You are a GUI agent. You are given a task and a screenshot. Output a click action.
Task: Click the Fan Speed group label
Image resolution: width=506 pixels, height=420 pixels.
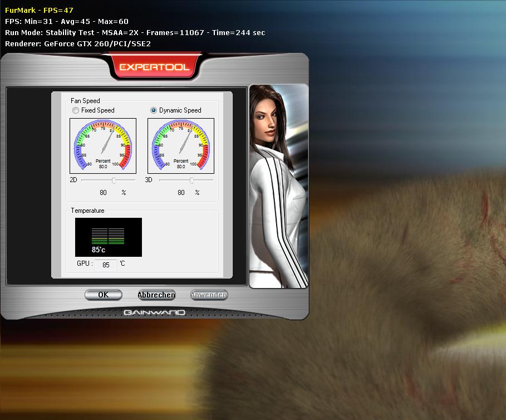(85, 101)
